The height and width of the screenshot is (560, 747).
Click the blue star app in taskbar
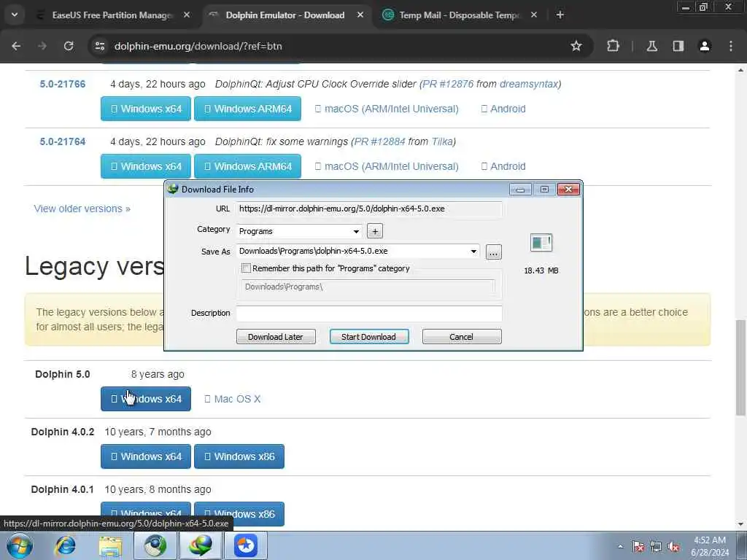[x=246, y=545]
